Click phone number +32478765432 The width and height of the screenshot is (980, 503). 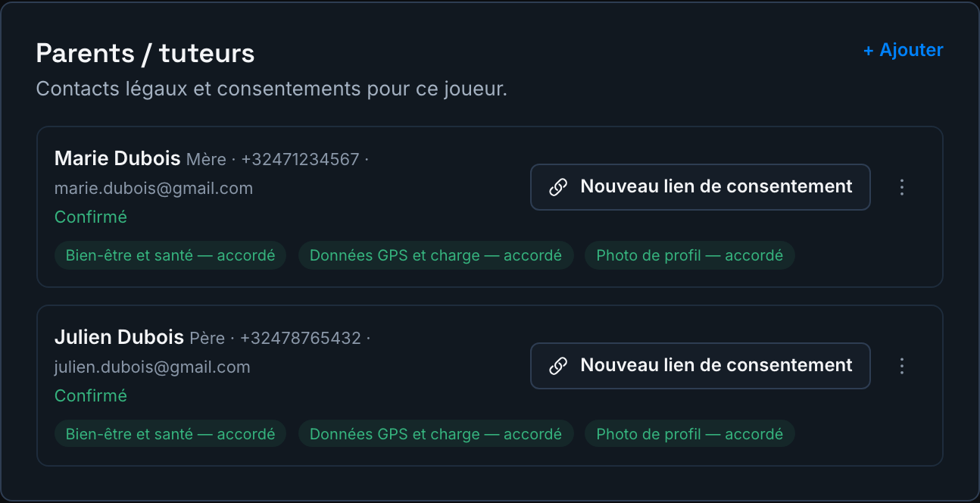pos(301,339)
